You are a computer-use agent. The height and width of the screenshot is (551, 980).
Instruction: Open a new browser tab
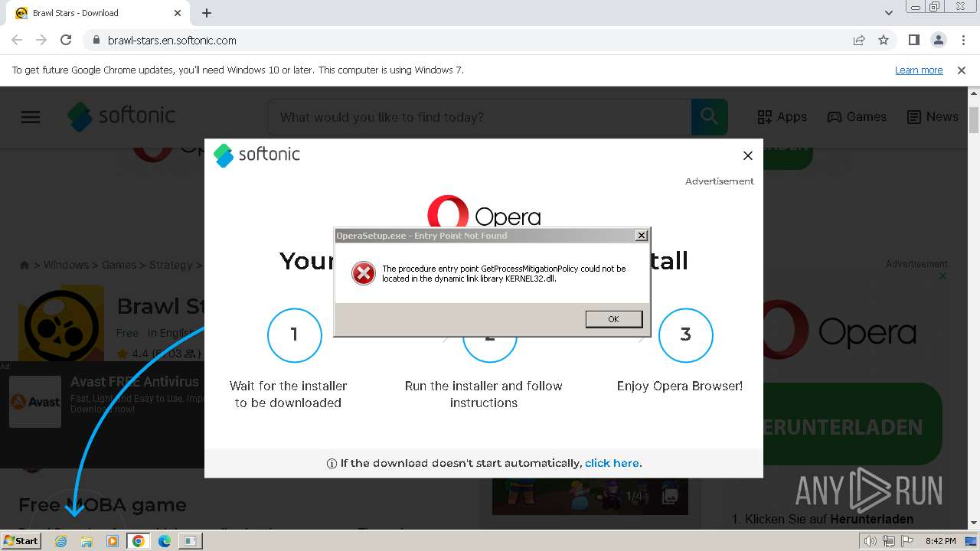coord(207,13)
